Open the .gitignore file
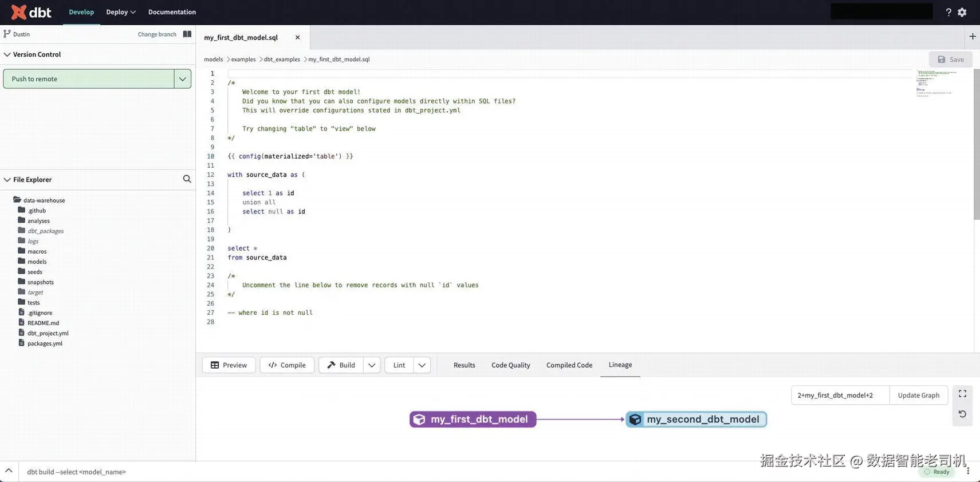 pos(40,313)
